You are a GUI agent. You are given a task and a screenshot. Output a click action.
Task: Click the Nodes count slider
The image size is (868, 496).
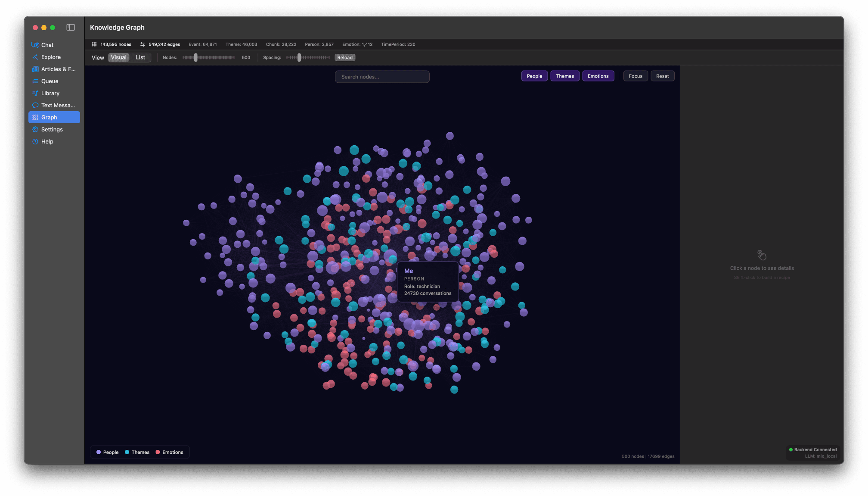[208, 57]
